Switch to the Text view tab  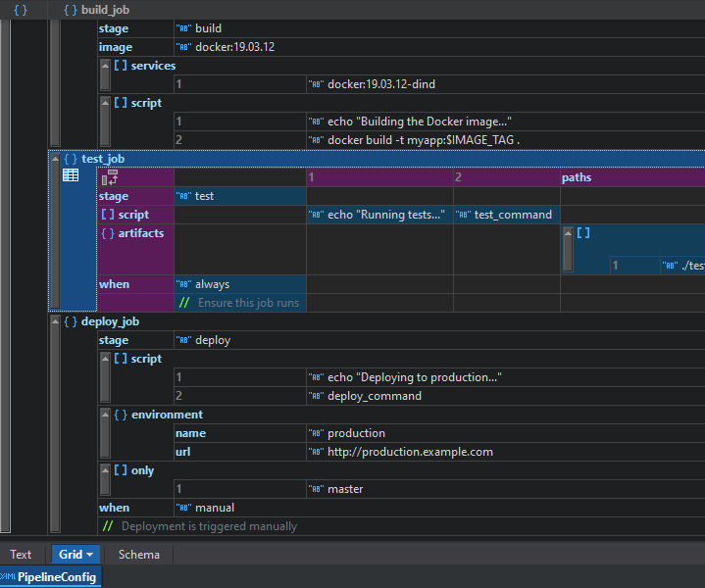click(x=21, y=555)
